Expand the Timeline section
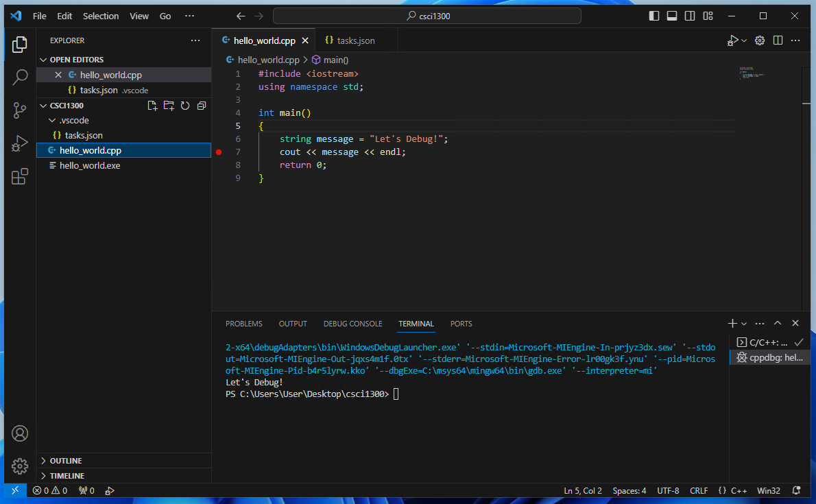Viewport: 816px width, 504px height. tap(124, 476)
